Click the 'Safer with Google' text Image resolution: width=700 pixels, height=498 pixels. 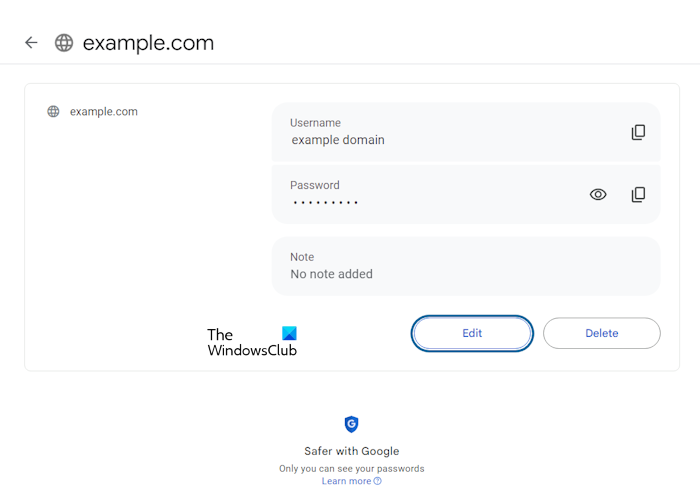click(351, 451)
